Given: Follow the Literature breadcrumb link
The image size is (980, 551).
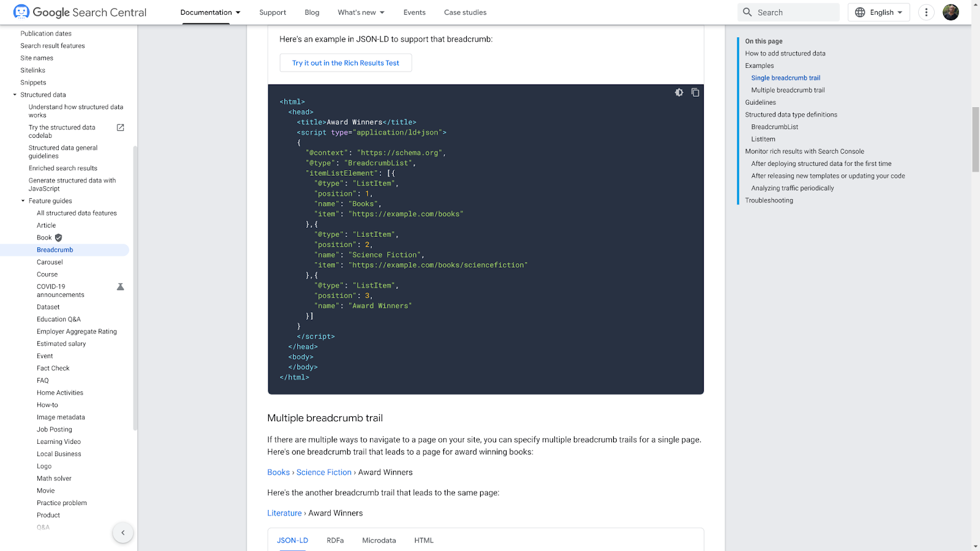Looking at the screenshot, I should coord(285,513).
